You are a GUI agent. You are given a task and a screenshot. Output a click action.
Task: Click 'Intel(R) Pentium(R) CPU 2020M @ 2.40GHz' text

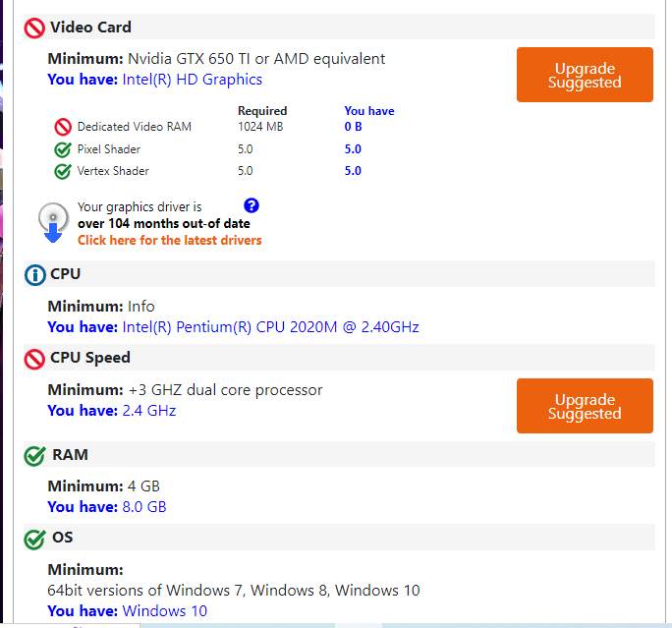tap(270, 327)
